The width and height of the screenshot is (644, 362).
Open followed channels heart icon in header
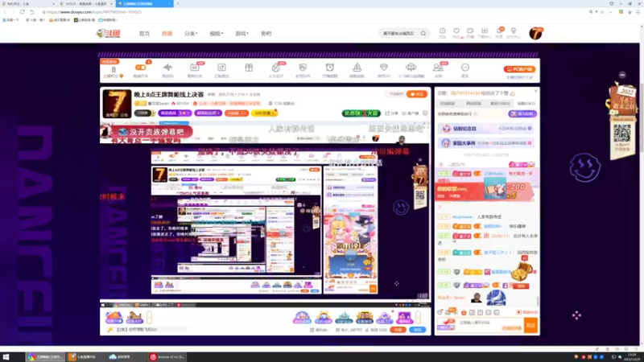[x=456, y=31]
